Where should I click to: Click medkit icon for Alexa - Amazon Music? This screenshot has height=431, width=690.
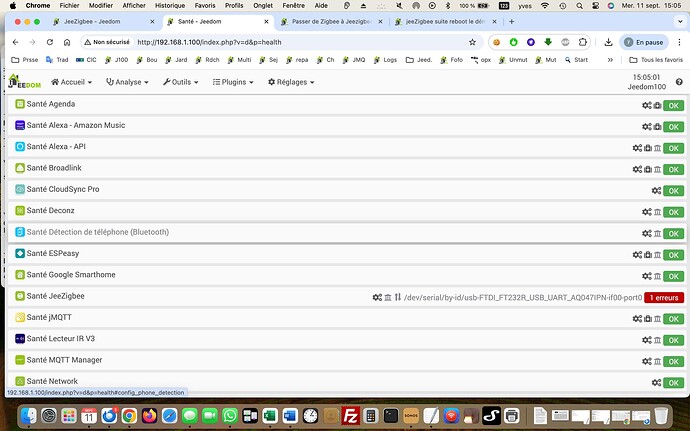click(657, 127)
